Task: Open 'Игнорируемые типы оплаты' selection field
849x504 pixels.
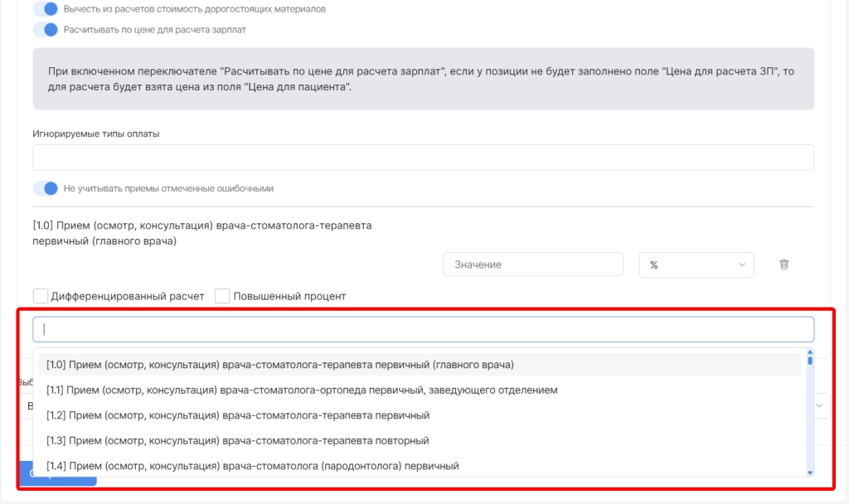Action: (423, 157)
